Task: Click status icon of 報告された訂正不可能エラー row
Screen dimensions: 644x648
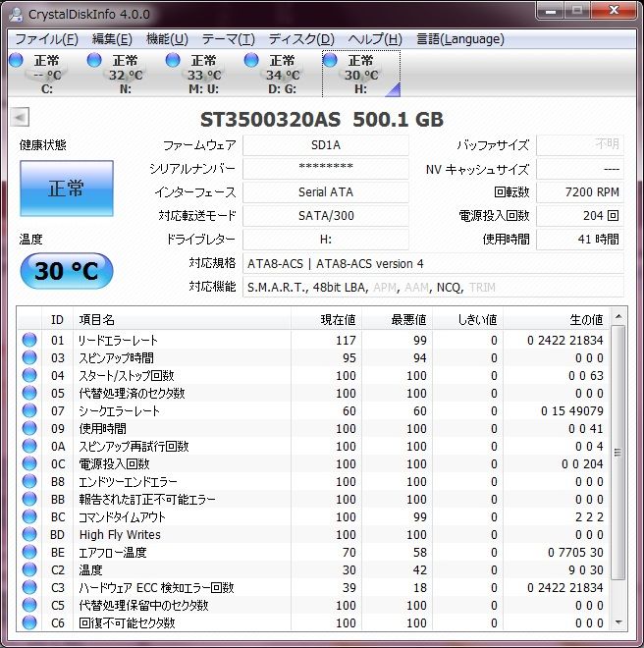Action: 29,499
